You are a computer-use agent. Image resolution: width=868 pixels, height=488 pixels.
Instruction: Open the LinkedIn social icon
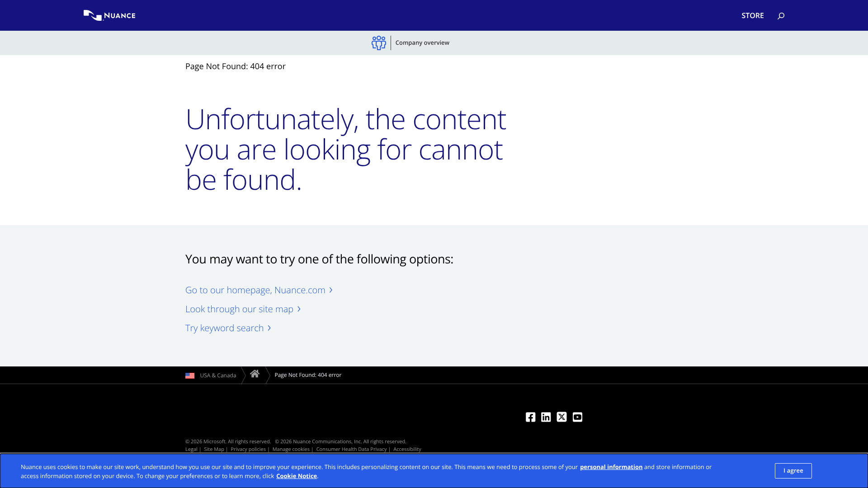(546, 417)
